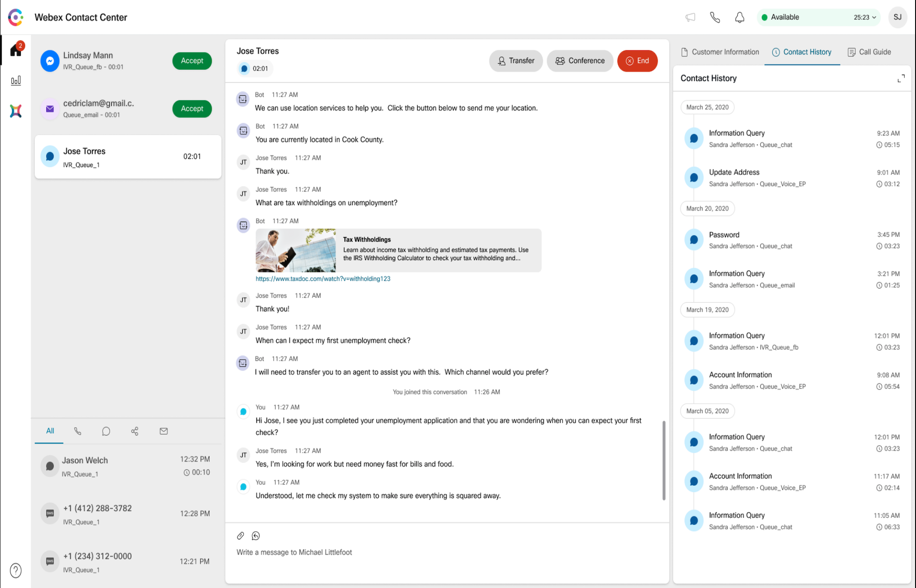Click the emoji icon in message composer
The image size is (916, 588).
[x=255, y=536]
